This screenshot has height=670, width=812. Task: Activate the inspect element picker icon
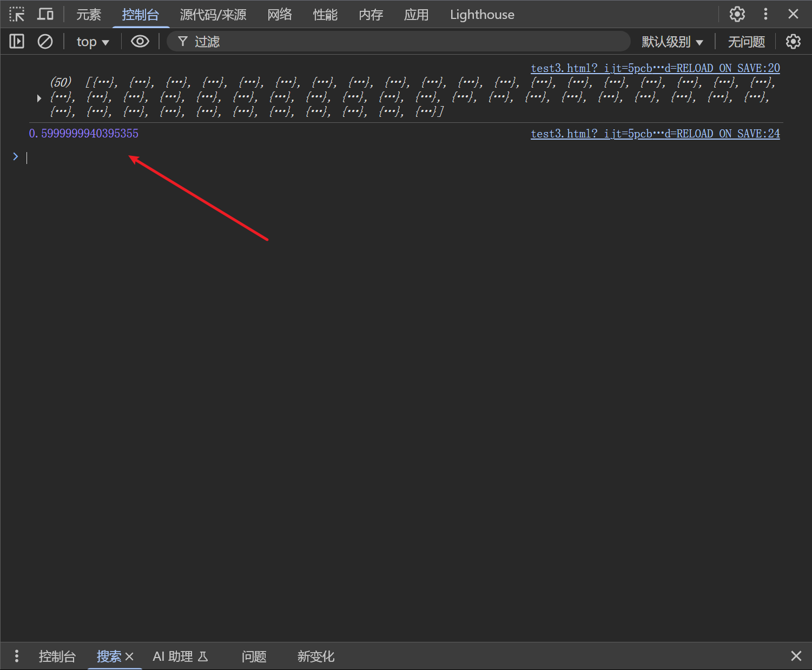pyautogui.click(x=17, y=15)
